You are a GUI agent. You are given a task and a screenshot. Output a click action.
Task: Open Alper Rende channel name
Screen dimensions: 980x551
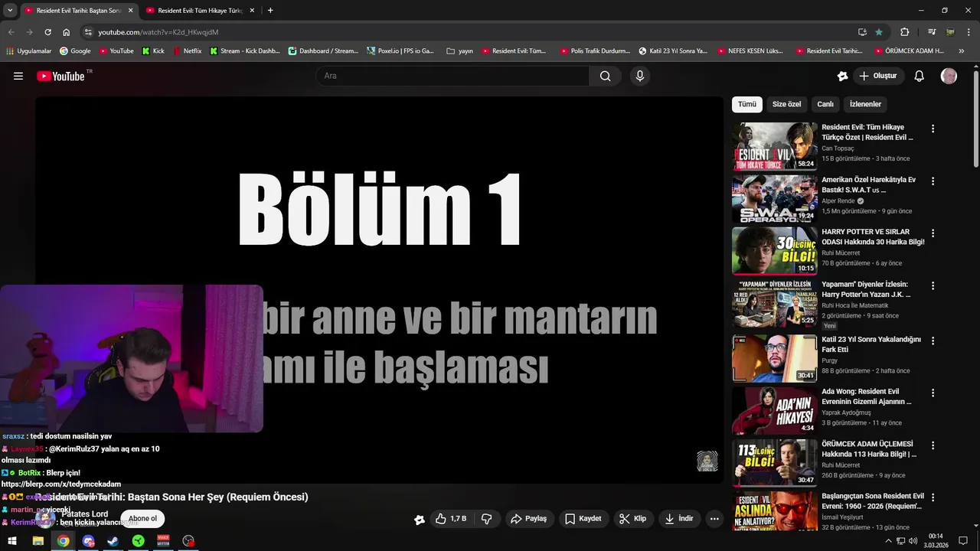coord(838,201)
